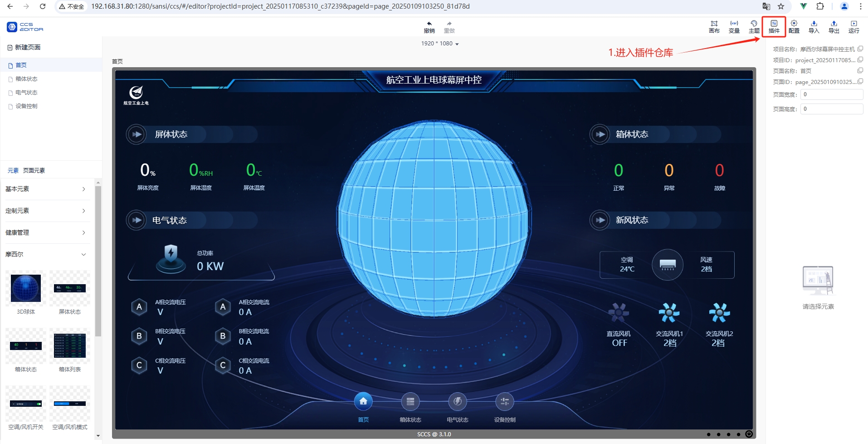Viewport: 868px width, 444px height.
Task: Click the scroll-down arrow of elements panel
Action: 98,436
